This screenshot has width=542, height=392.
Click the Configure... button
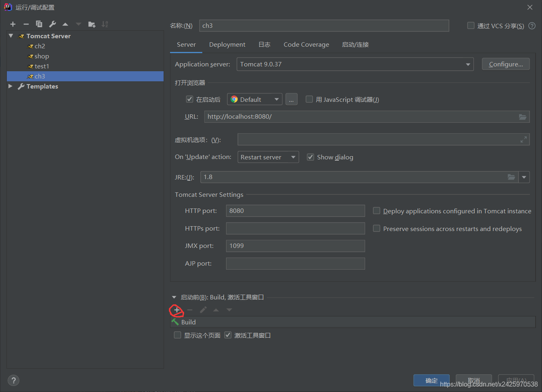point(506,64)
